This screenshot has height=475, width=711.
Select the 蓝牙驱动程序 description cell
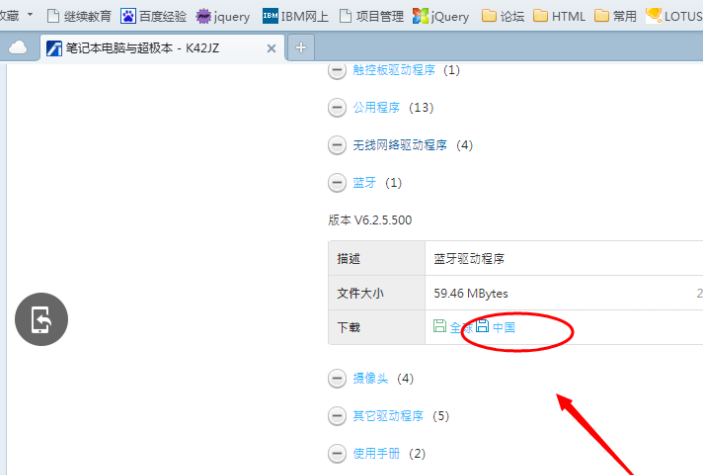pyautogui.click(x=469, y=259)
